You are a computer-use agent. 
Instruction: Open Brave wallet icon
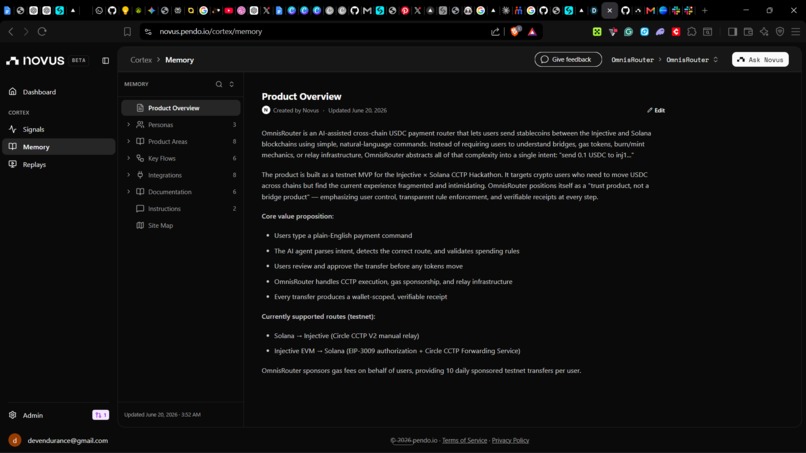pos(748,32)
